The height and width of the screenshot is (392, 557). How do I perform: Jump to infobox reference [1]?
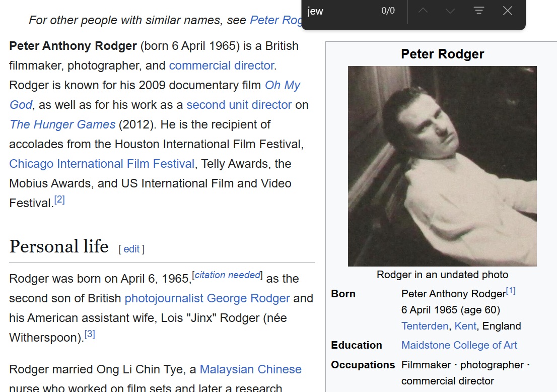pos(511,291)
